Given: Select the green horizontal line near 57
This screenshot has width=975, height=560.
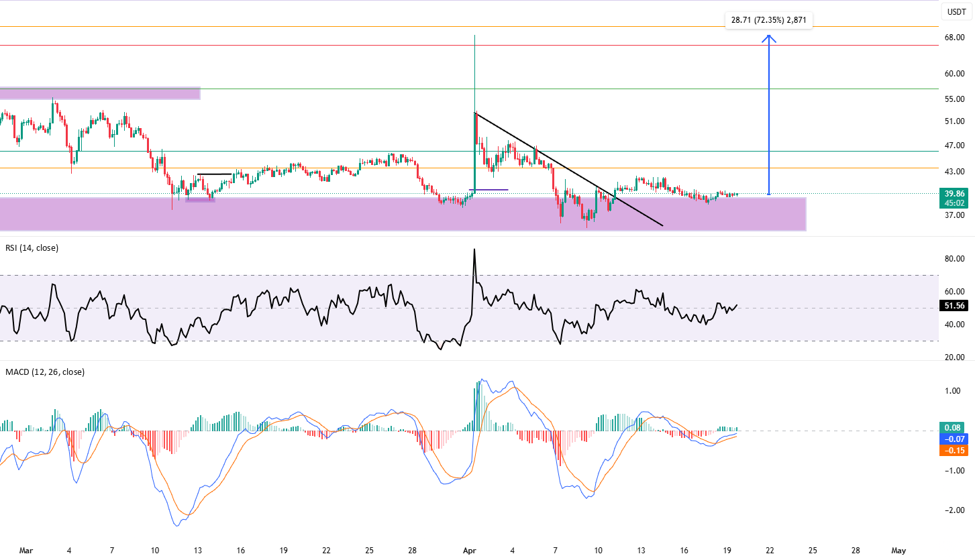Looking at the screenshot, I should (468, 89).
